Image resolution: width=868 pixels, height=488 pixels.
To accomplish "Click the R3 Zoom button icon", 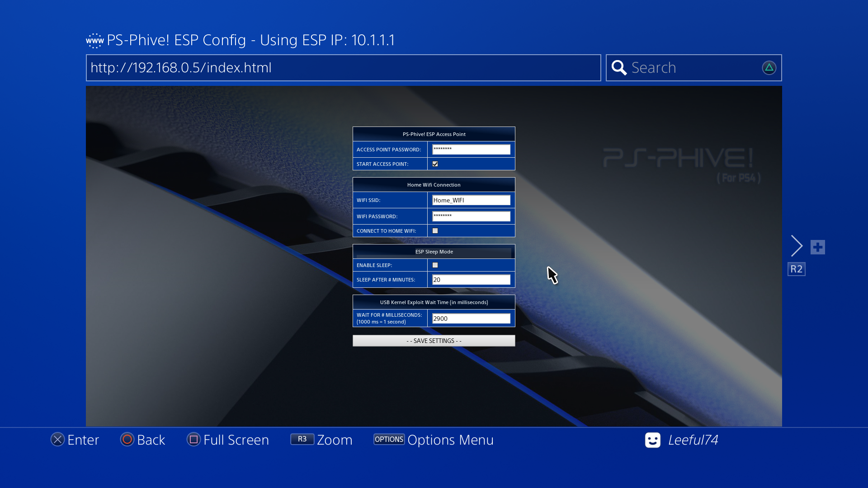I will pos(302,439).
